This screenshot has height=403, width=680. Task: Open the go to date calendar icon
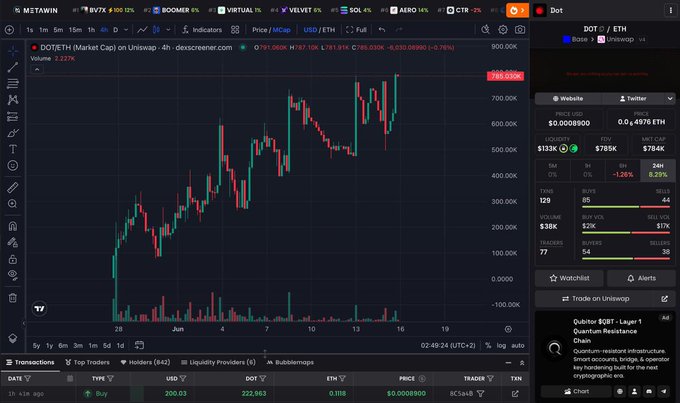[139, 345]
